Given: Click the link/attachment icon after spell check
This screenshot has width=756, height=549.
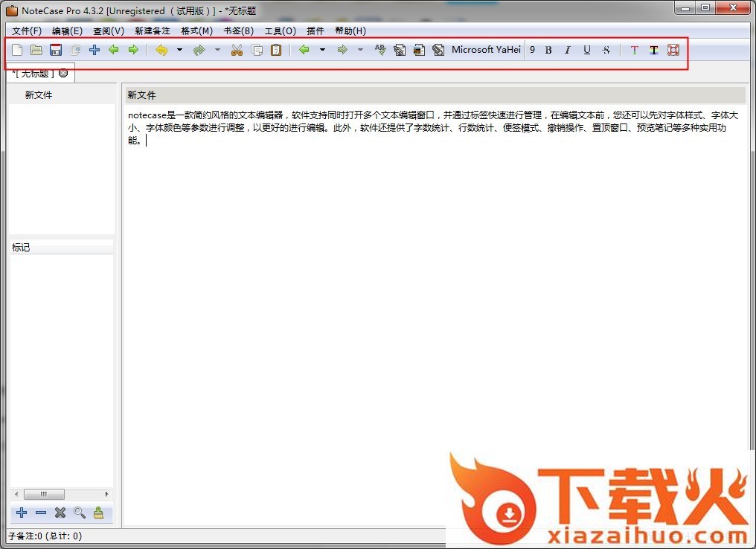Looking at the screenshot, I should click(400, 50).
